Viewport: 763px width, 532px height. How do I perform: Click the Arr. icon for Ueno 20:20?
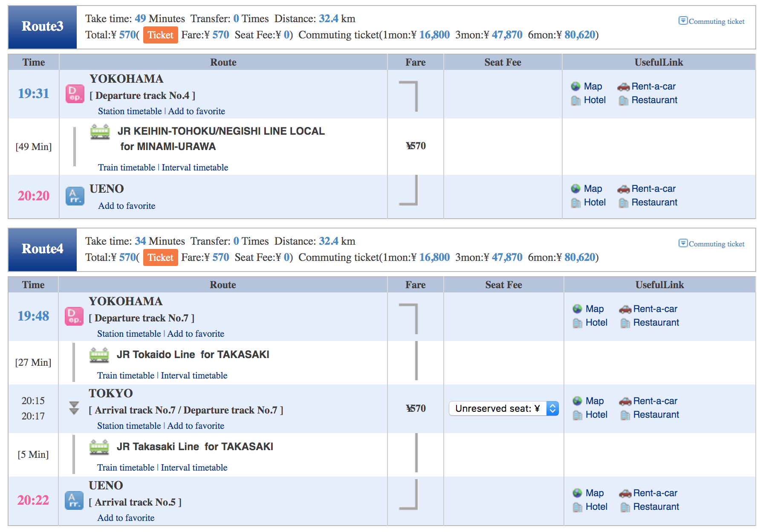tap(75, 197)
